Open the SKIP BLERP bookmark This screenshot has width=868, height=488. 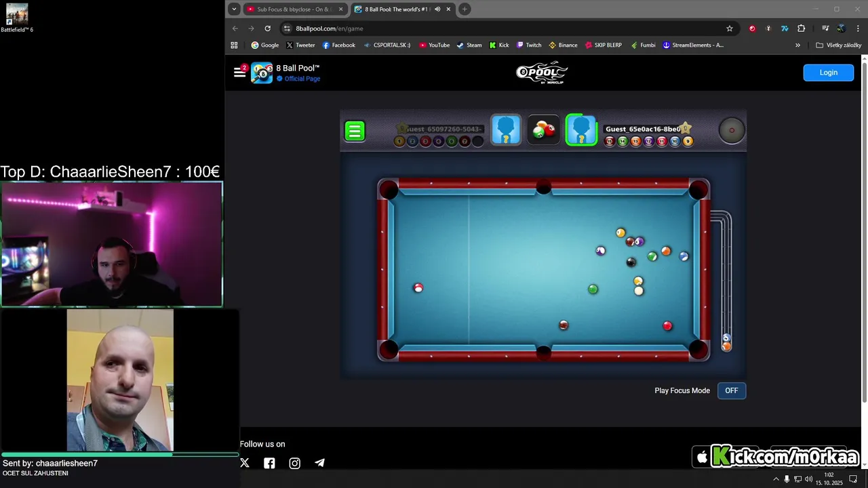click(x=603, y=45)
